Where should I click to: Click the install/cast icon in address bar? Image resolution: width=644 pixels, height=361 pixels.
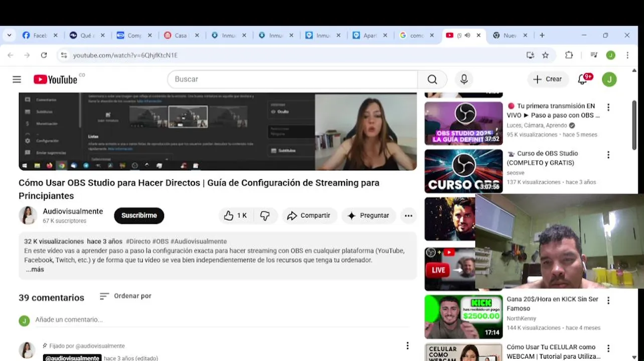530,55
